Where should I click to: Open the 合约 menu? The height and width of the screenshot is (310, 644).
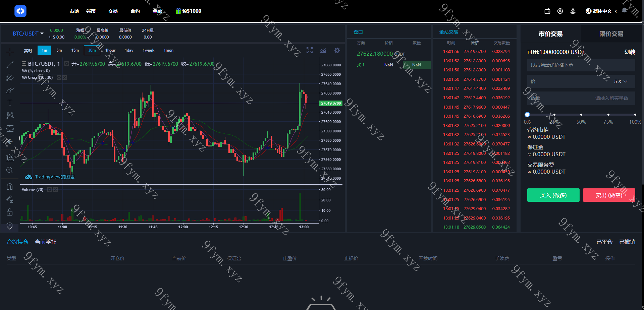[135, 11]
